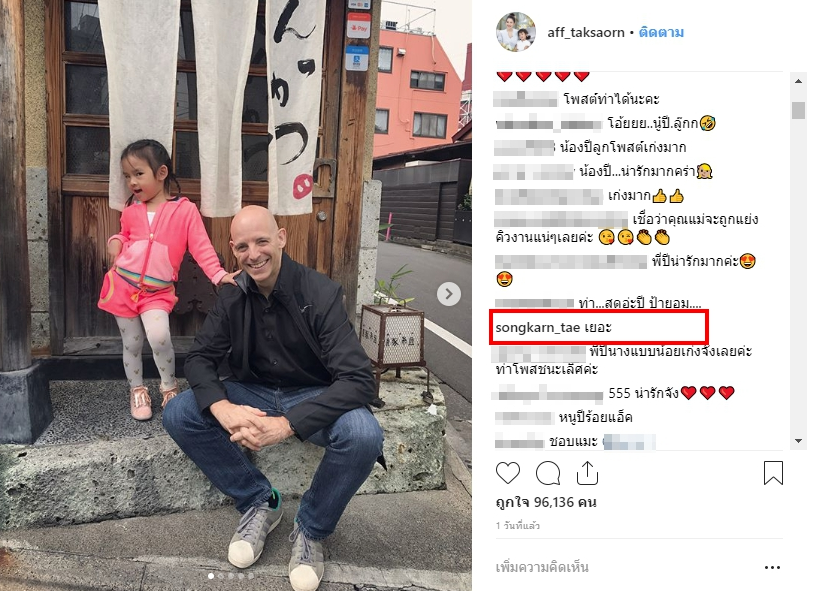Viewport: 824px width, 594px height.
Task: Follow the account with ติดตาม button
Action: coord(661,33)
